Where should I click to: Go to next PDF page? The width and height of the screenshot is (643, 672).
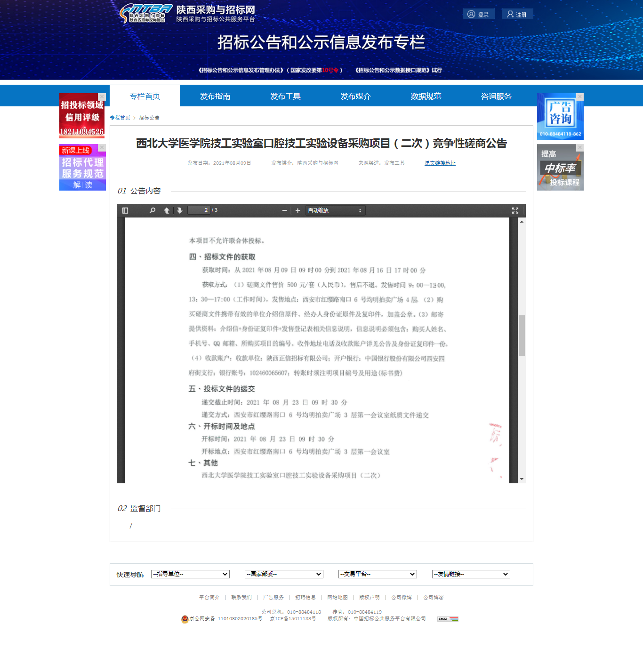click(180, 210)
